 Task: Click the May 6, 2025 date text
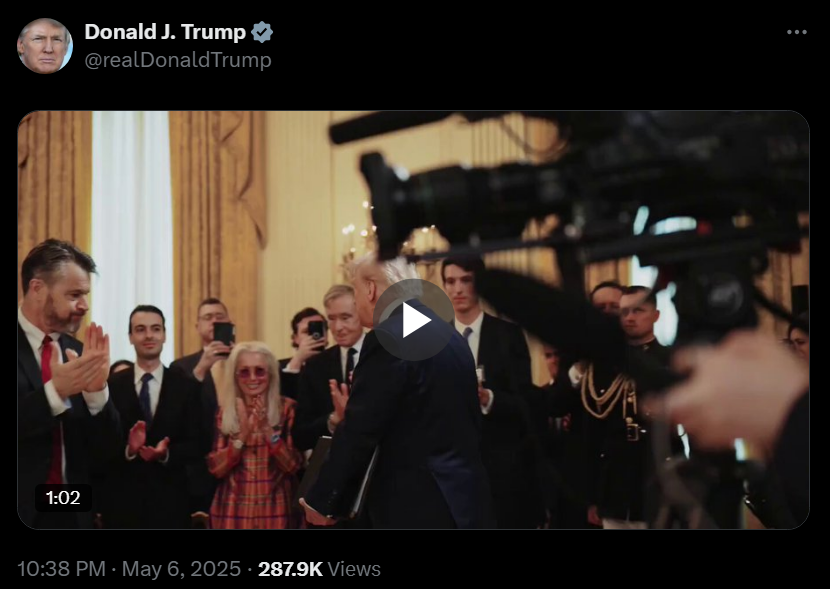182,569
